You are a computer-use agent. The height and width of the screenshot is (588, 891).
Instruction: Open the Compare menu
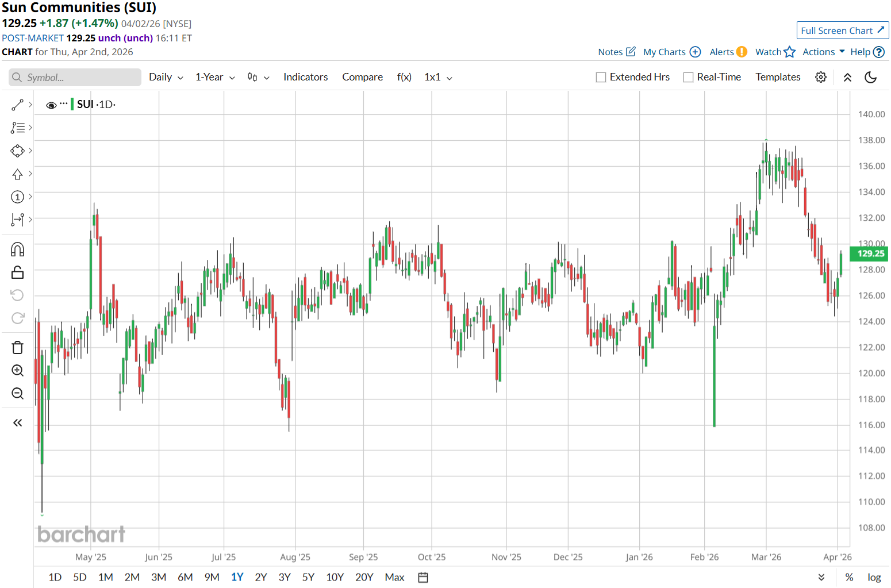tap(362, 77)
